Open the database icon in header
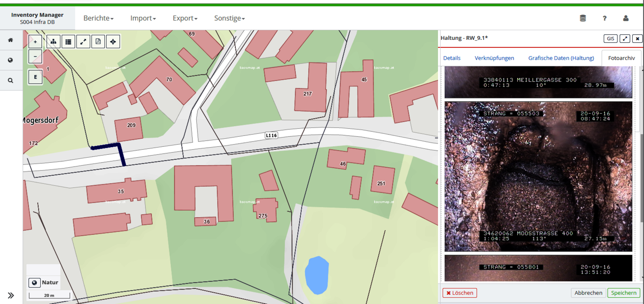Image resolution: width=644 pixels, height=304 pixels. tap(582, 18)
